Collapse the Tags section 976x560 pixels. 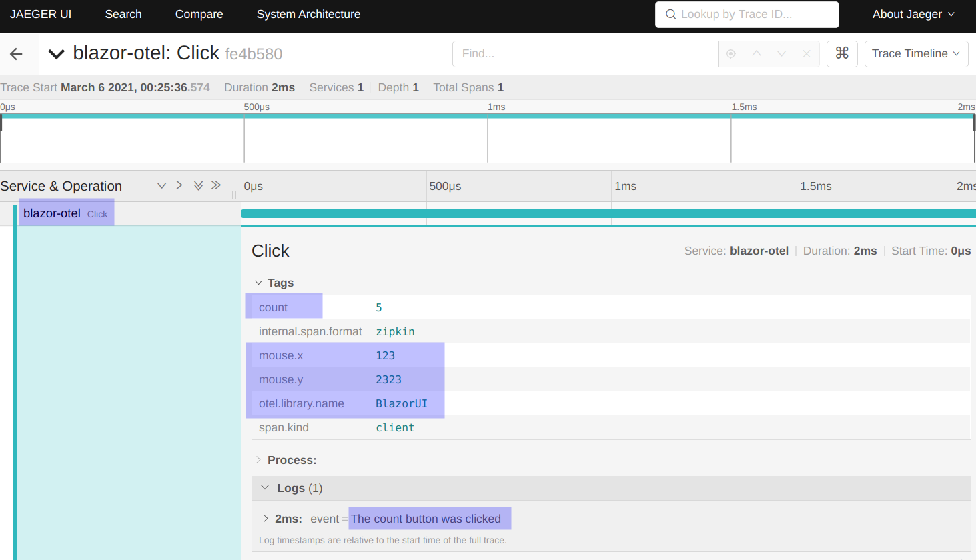point(274,283)
